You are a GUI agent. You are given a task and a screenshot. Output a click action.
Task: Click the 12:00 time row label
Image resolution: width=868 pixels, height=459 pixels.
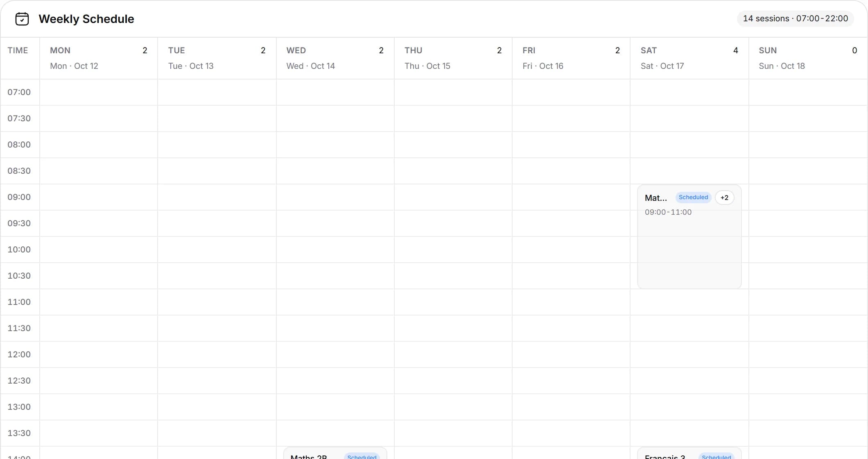coord(19,354)
